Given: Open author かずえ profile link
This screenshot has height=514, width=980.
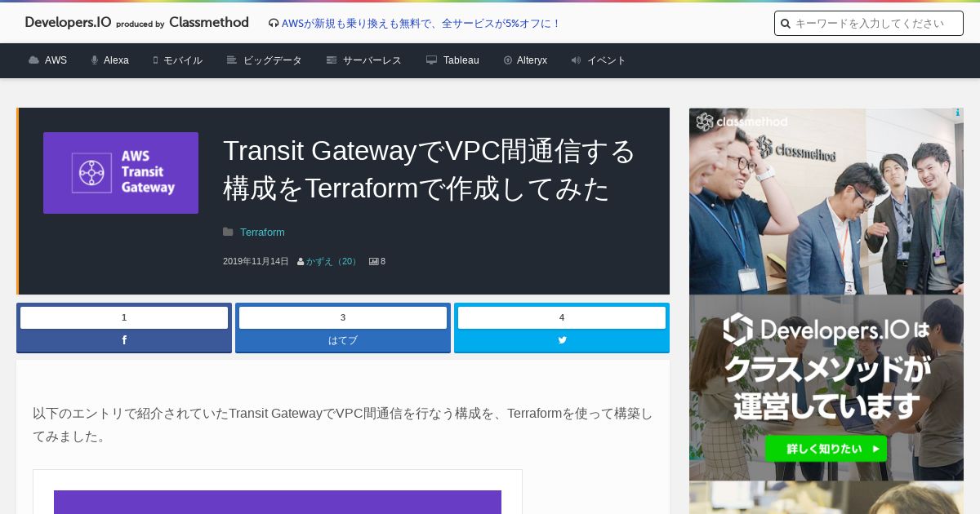Looking at the screenshot, I should click(333, 261).
